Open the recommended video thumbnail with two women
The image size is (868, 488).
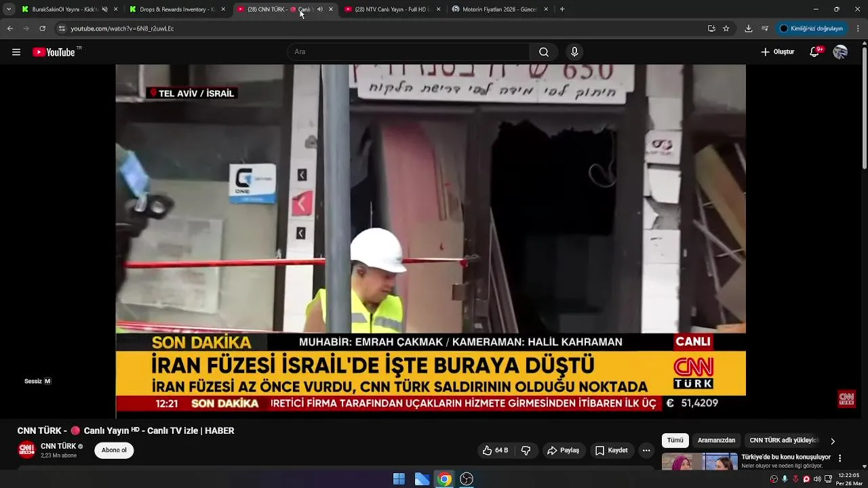point(699,462)
